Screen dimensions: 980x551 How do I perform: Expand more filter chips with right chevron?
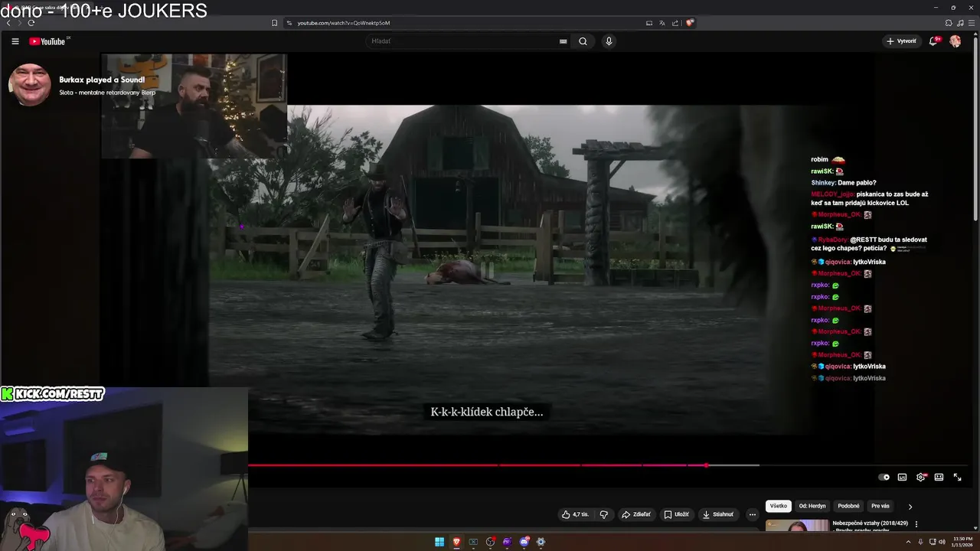point(910,507)
